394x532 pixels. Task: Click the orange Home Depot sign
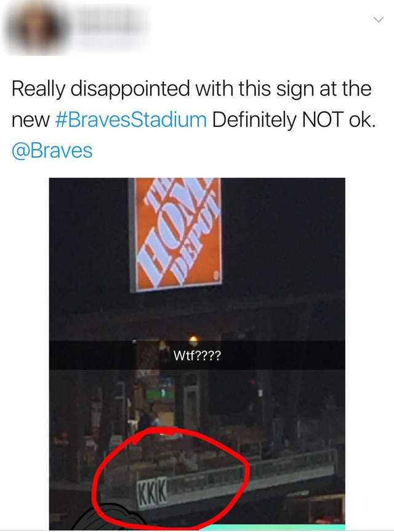(176, 234)
